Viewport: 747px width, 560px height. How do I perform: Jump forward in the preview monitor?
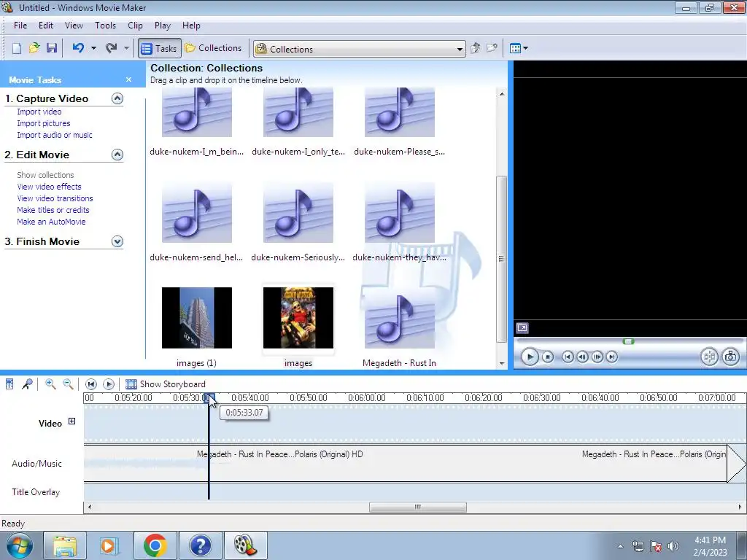612,357
